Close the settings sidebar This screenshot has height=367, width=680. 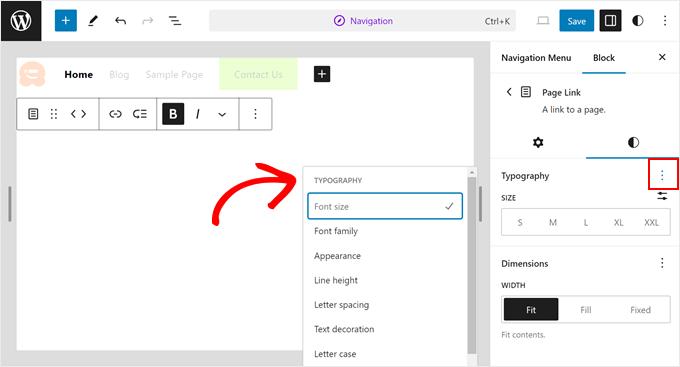pos(662,57)
